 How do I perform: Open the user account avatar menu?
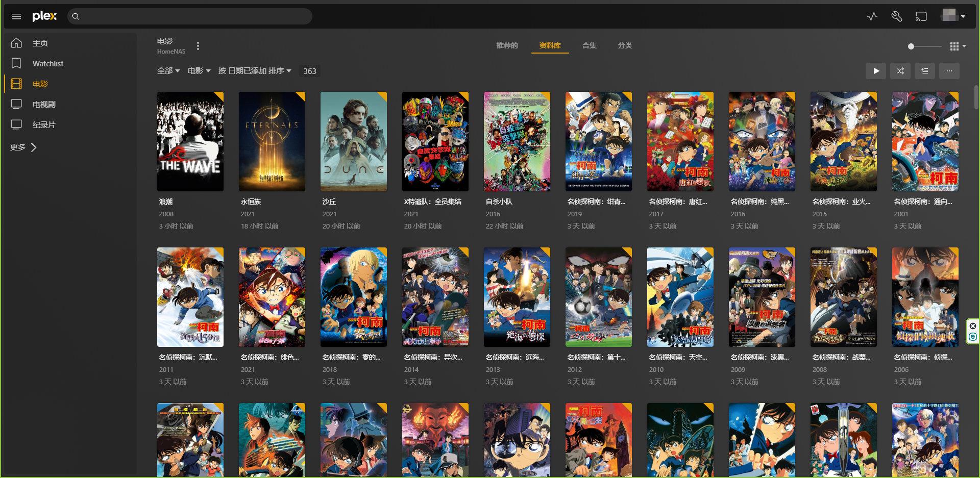click(x=953, y=16)
